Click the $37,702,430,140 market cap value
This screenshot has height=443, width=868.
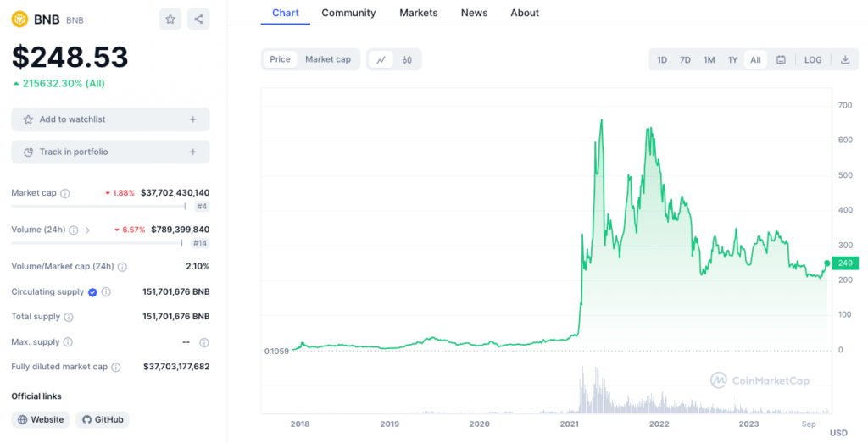point(175,193)
